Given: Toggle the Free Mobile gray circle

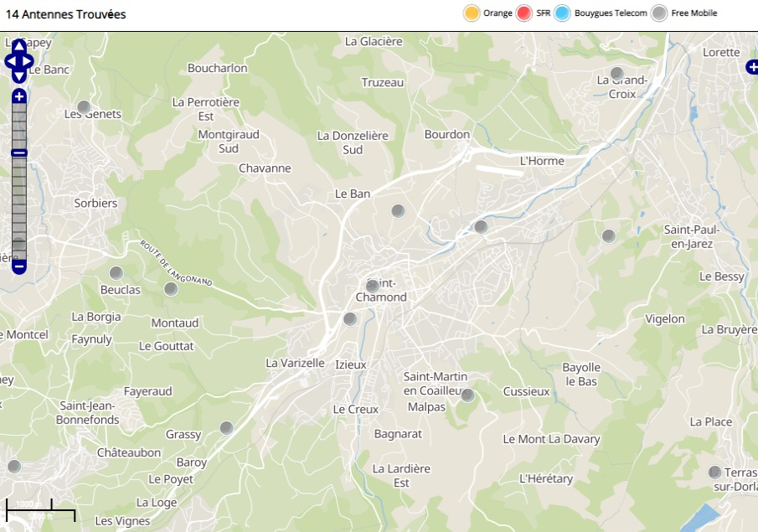Looking at the screenshot, I should (x=660, y=13).
